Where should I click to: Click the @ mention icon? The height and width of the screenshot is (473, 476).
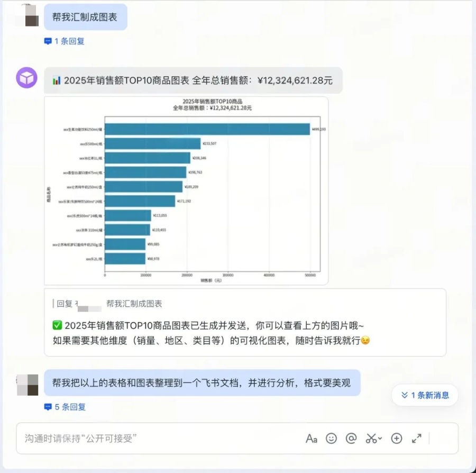(351, 439)
